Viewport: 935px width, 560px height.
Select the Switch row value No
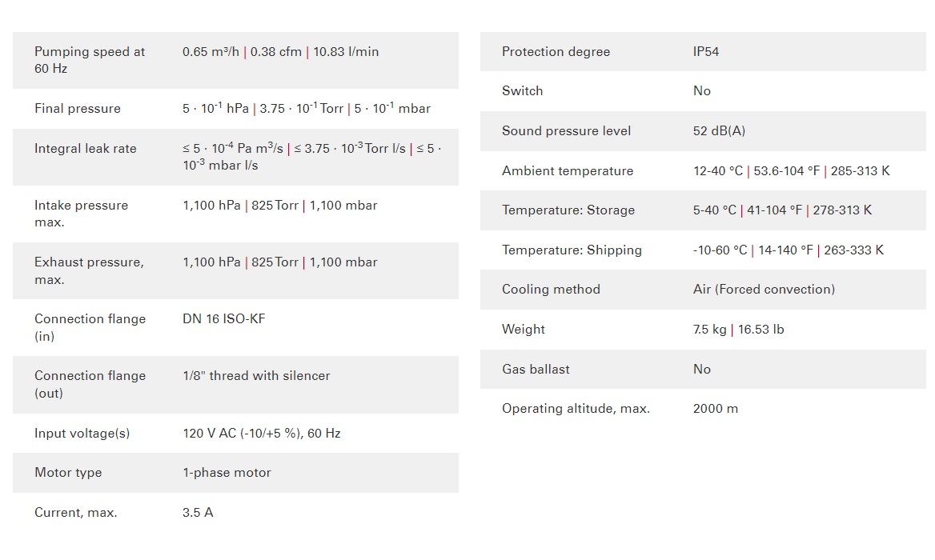702,90
